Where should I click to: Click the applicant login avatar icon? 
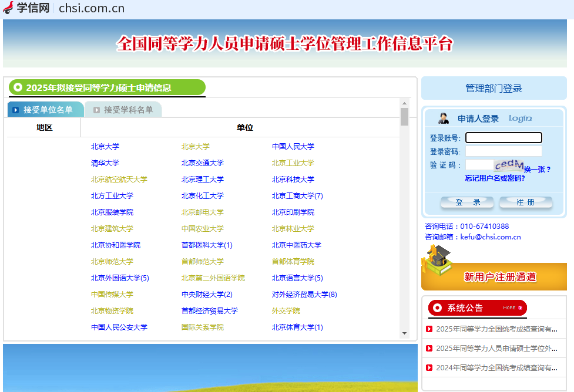pos(444,118)
